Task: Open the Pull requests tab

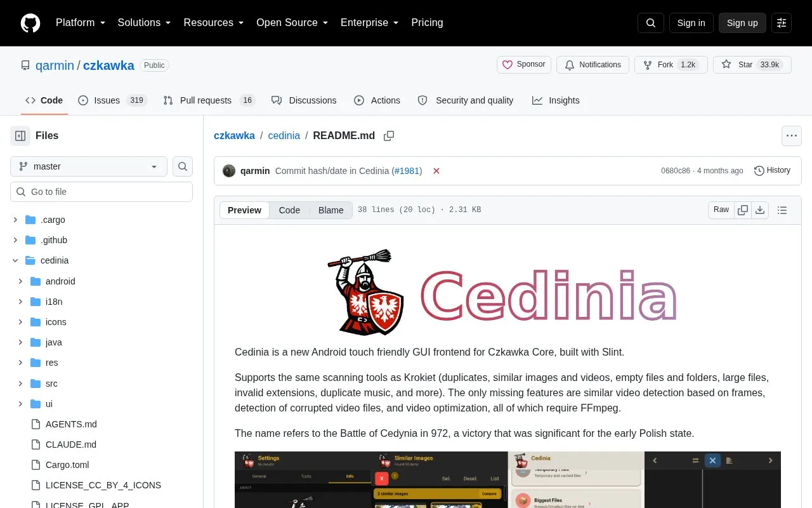Action: pos(209,100)
